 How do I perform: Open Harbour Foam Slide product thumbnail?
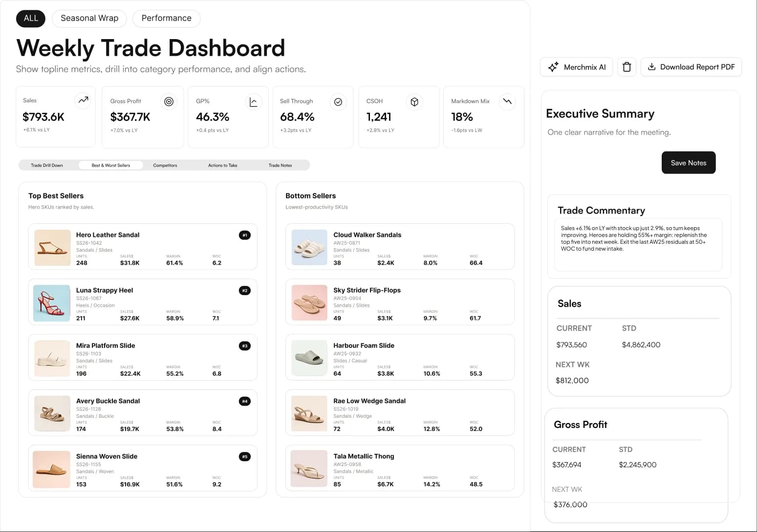click(x=309, y=358)
